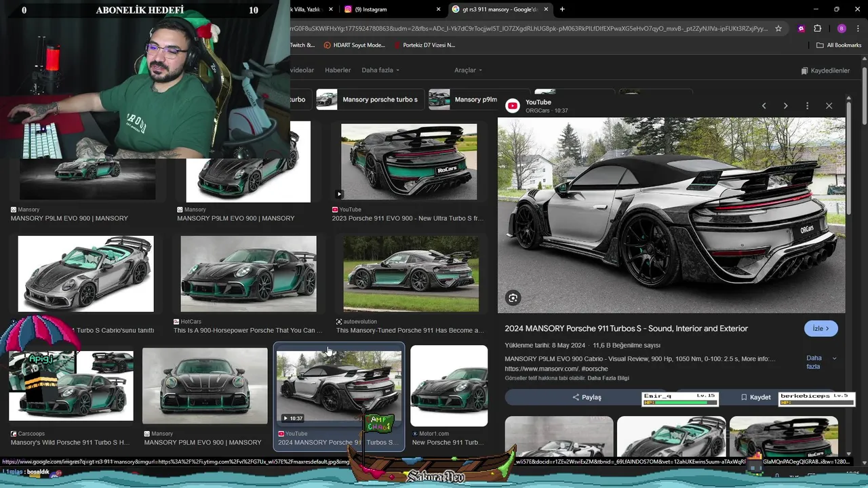This screenshot has width=868, height=488.
Task: Expand the Araçlar tools dropdown
Action: 468,70
